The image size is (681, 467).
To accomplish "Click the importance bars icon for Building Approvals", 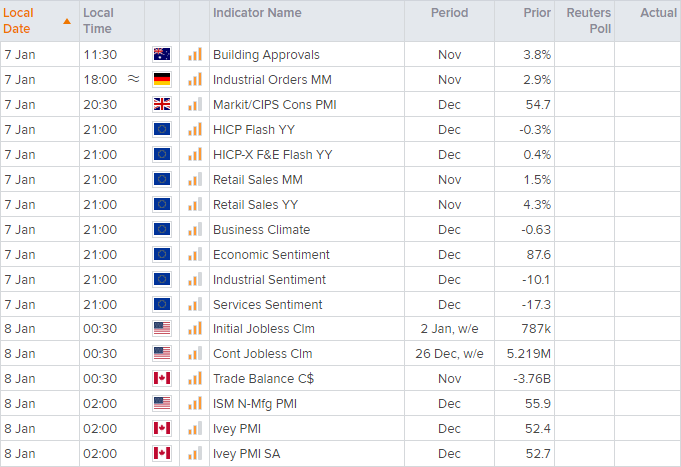I will coord(194,55).
